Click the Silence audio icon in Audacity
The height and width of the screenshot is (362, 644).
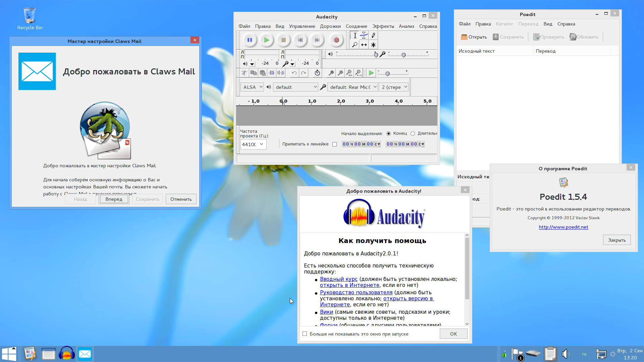point(281,73)
